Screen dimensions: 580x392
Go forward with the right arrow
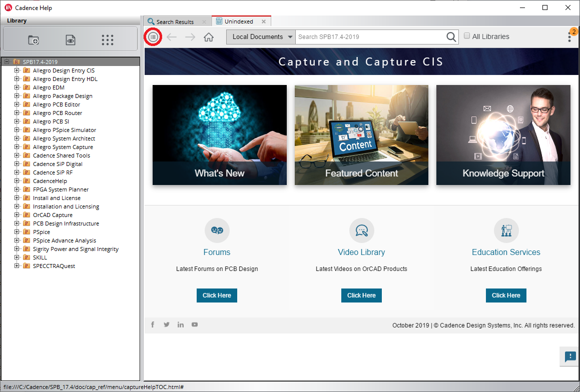pyautogui.click(x=190, y=36)
